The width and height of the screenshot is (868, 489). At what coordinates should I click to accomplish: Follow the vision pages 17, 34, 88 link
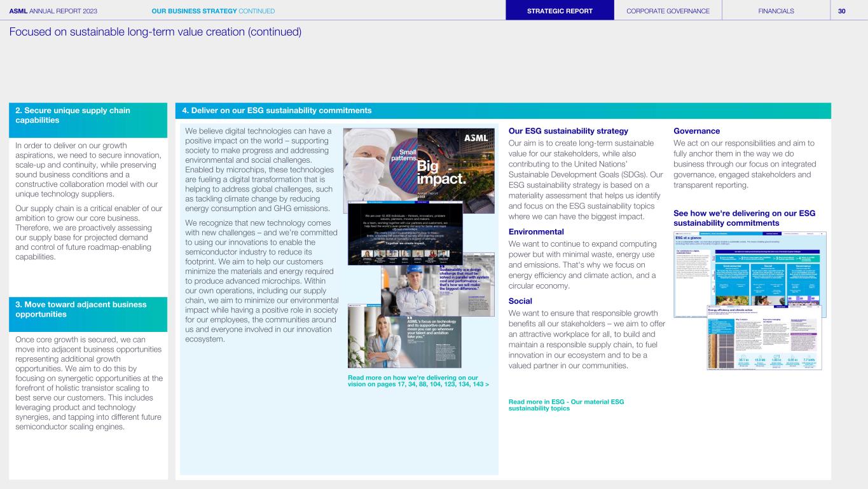[x=418, y=380]
